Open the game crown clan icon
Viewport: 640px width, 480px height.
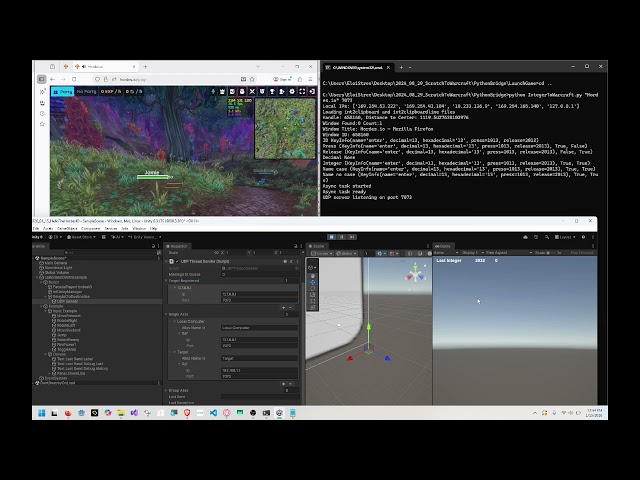(x=222, y=92)
